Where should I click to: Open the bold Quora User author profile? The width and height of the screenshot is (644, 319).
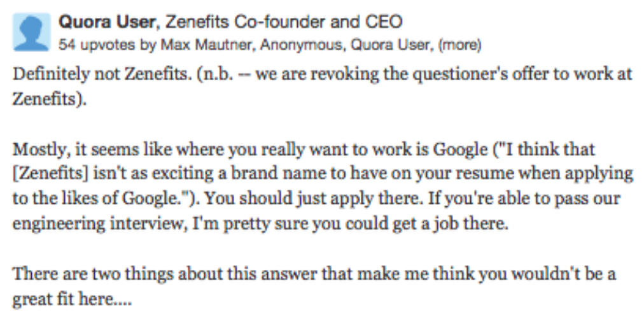(106, 22)
